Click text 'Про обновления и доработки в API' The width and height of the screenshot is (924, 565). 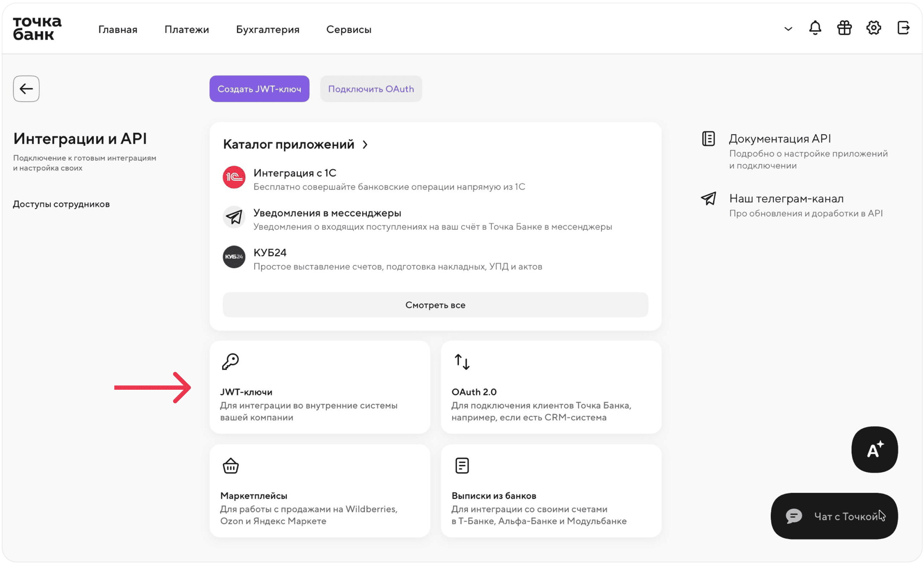pos(806,213)
